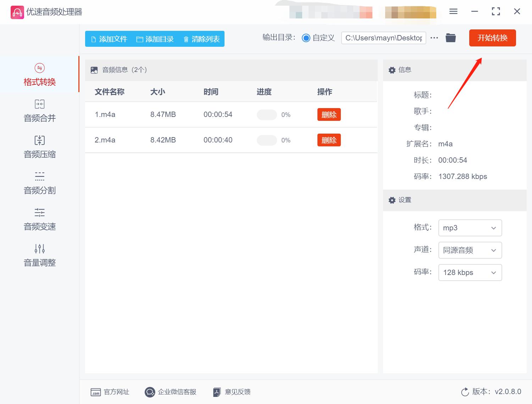The image size is (532, 404).
Task: Open the 格式 format dropdown showing mp3
Action: (x=470, y=228)
